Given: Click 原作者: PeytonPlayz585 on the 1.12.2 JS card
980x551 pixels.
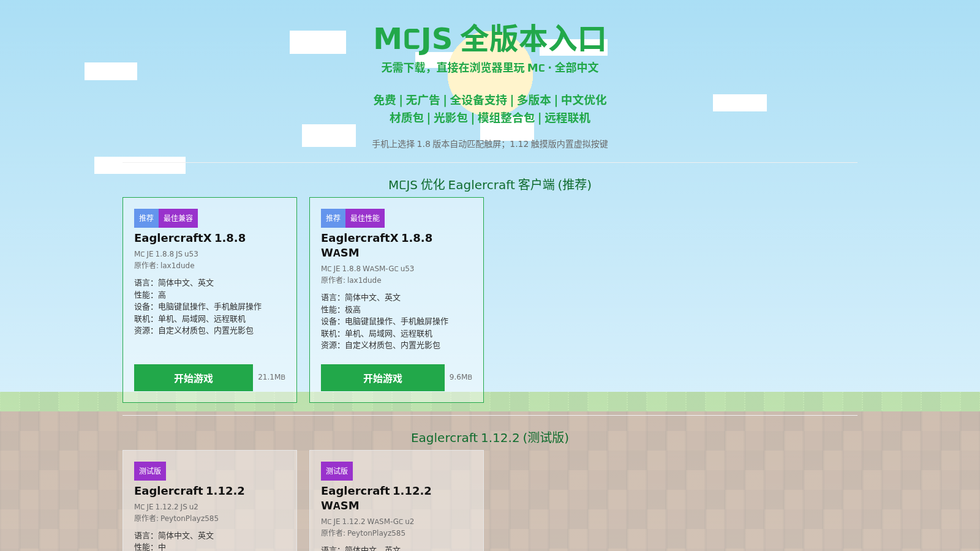Looking at the screenshot, I should [x=176, y=519].
